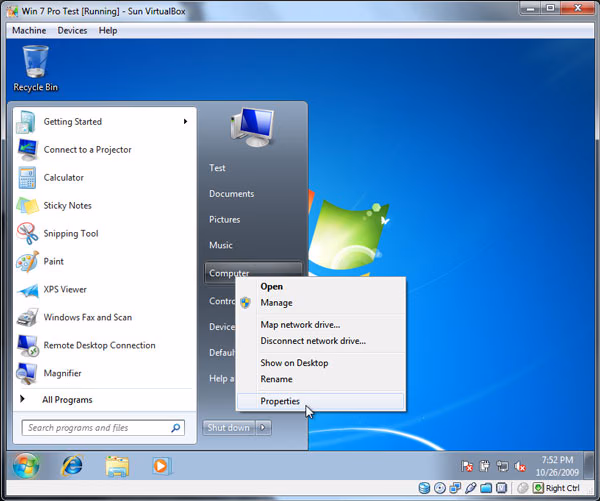The width and height of the screenshot is (600, 501).
Task: Click the taskbar clock showing 7:52 PM
Action: pyautogui.click(x=557, y=466)
